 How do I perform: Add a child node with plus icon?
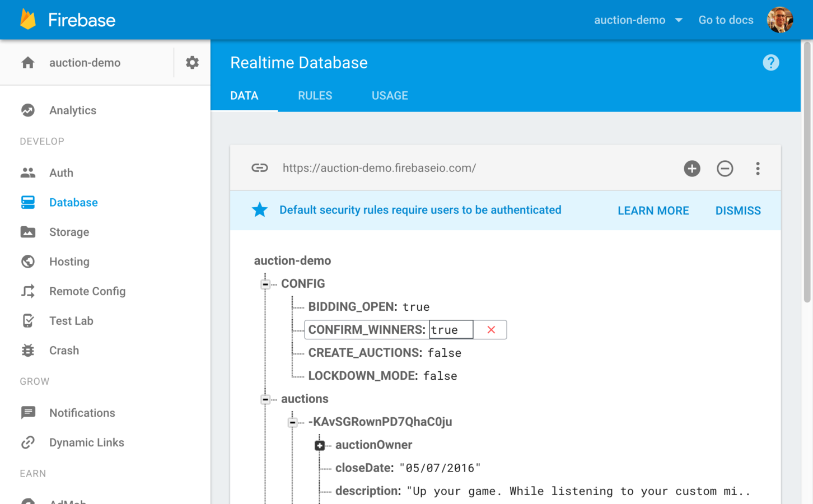click(692, 169)
